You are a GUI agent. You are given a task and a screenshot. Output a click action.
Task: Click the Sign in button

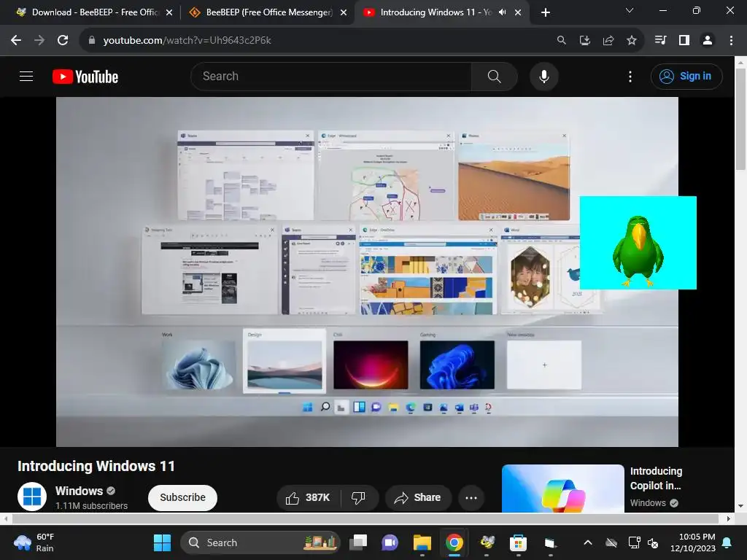[686, 76]
